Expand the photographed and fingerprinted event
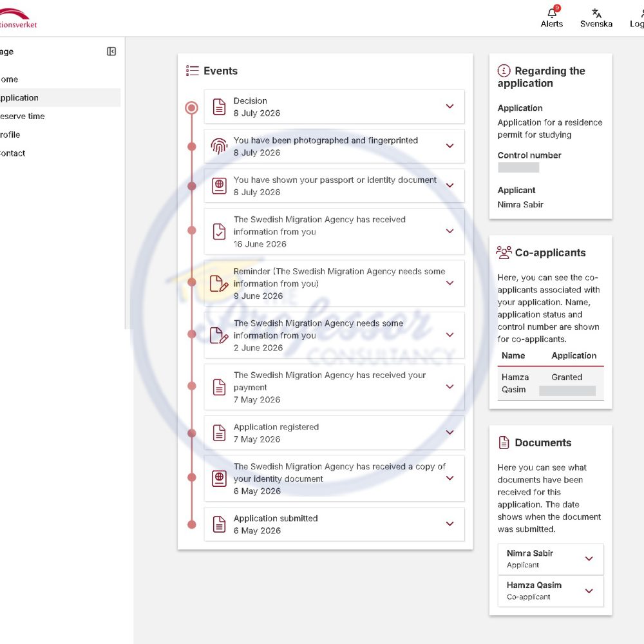 (x=450, y=146)
